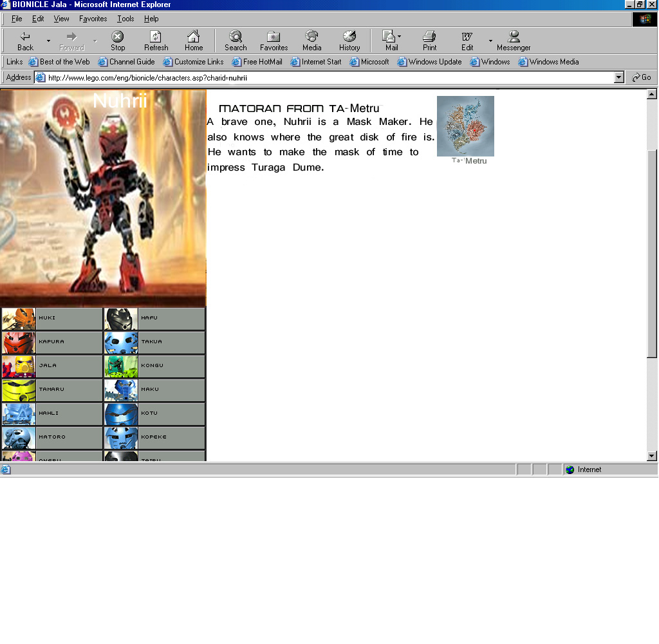The width and height of the screenshot is (659, 644).
Task: Launch Messenger from the toolbar
Action: (x=514, y=37)
